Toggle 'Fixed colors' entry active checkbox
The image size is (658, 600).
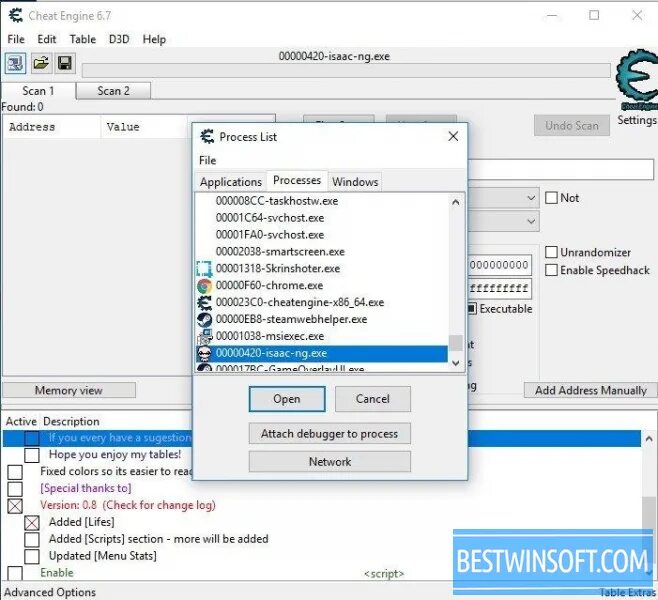tap(15, 472)
